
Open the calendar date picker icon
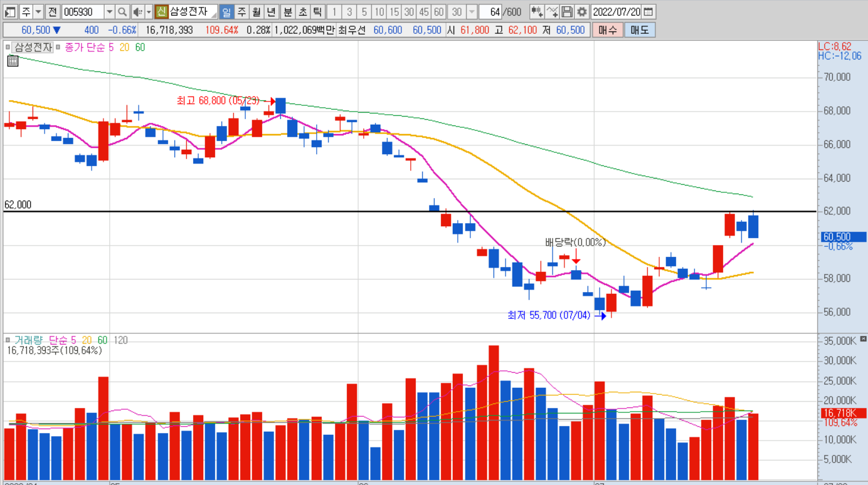pyautogui.click(x=648, y=12)
